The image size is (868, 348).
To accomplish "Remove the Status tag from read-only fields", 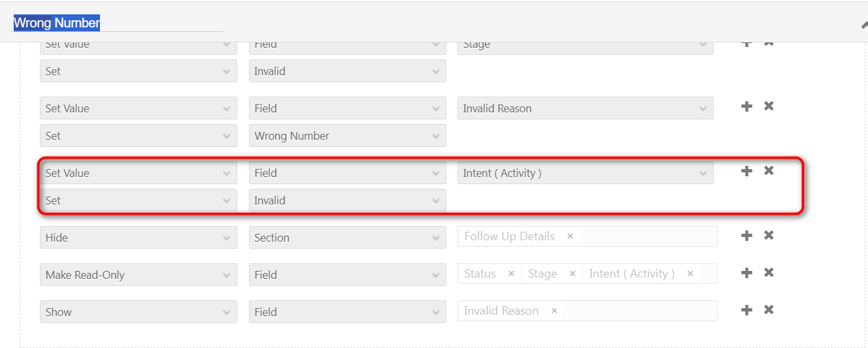I will tap(511, 274).
